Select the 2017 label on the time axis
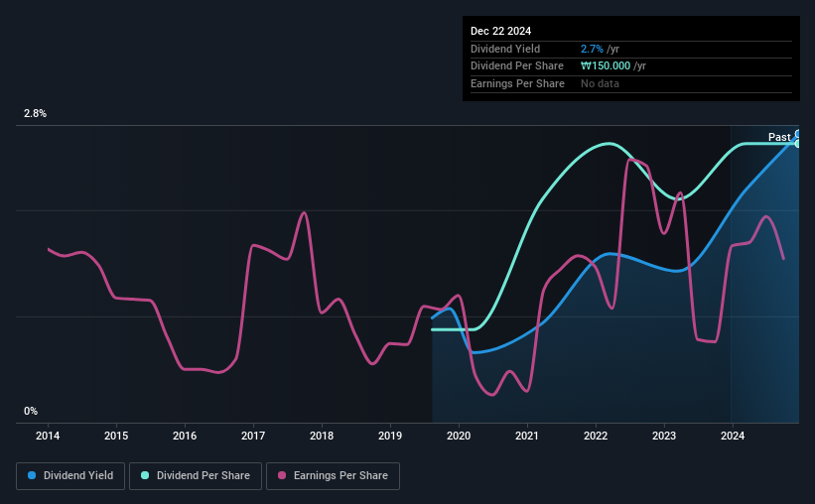This screenshot has height=504, width=815. tap(253, 436)
